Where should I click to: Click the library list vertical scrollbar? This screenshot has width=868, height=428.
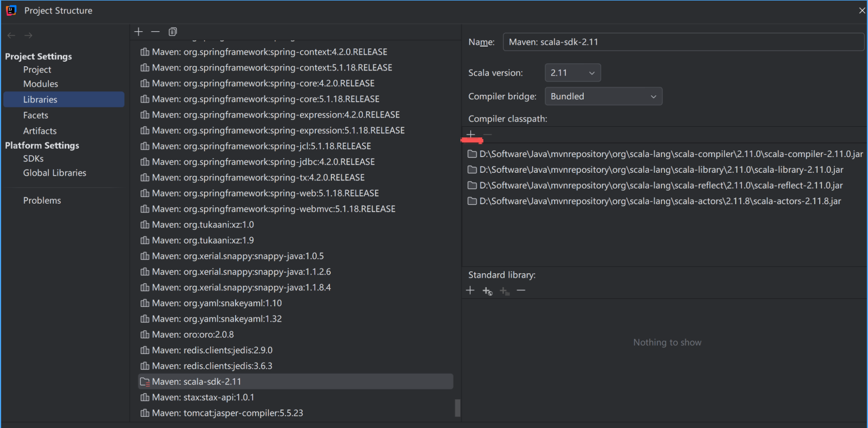[x=458, y=407]
